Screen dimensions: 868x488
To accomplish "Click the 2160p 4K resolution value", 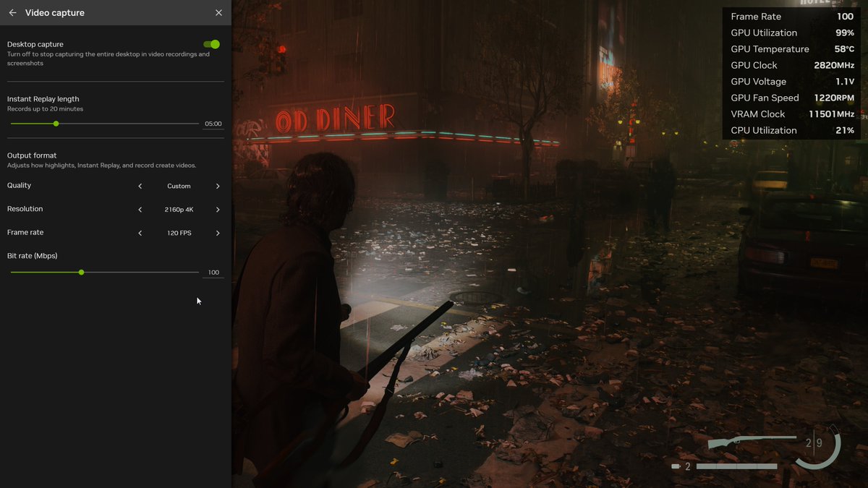I will point(179,210).
